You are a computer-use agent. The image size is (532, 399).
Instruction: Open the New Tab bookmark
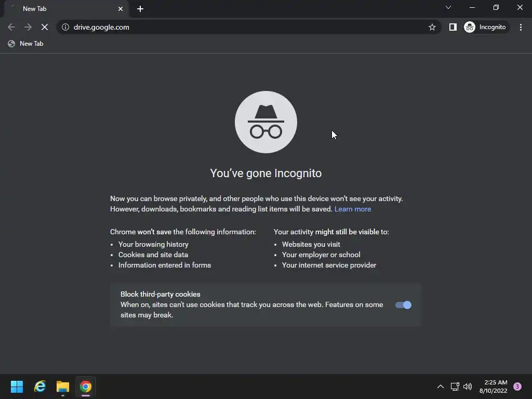point(26,44)
